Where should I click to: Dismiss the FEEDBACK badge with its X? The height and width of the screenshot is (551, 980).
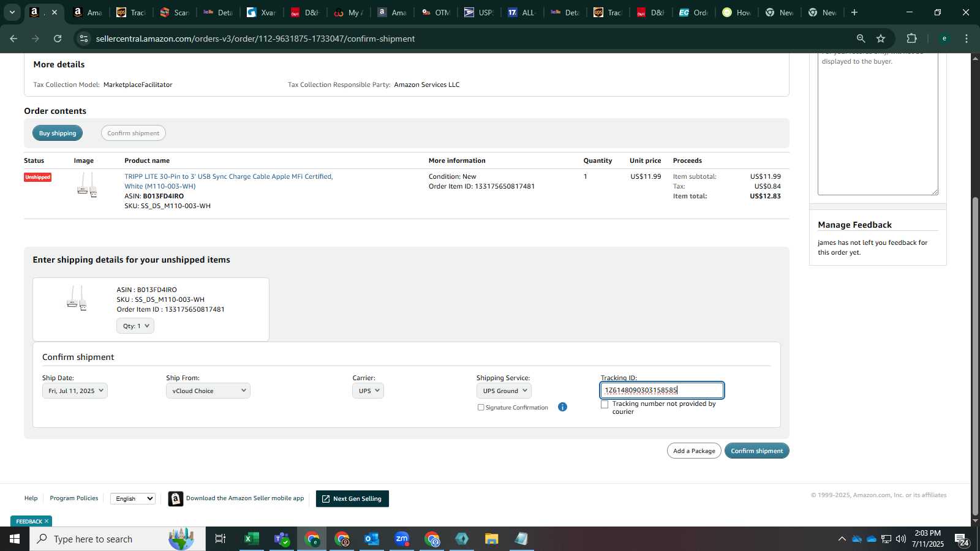[47, 522]
